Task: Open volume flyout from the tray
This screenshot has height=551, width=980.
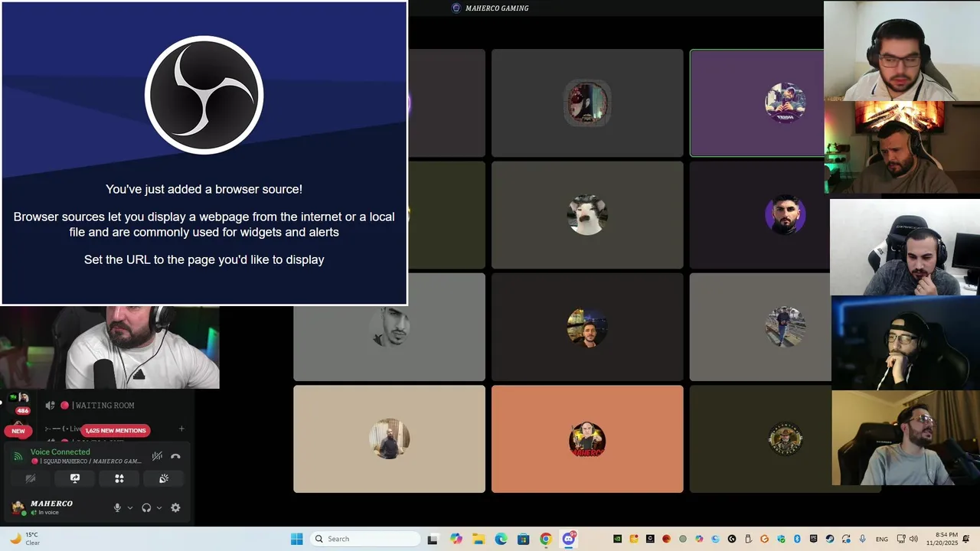Action: click(913, 539)
